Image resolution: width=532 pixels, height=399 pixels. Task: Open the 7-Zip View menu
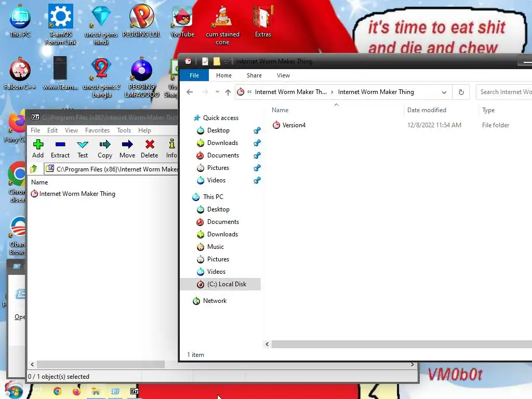(x=71, y=130)
